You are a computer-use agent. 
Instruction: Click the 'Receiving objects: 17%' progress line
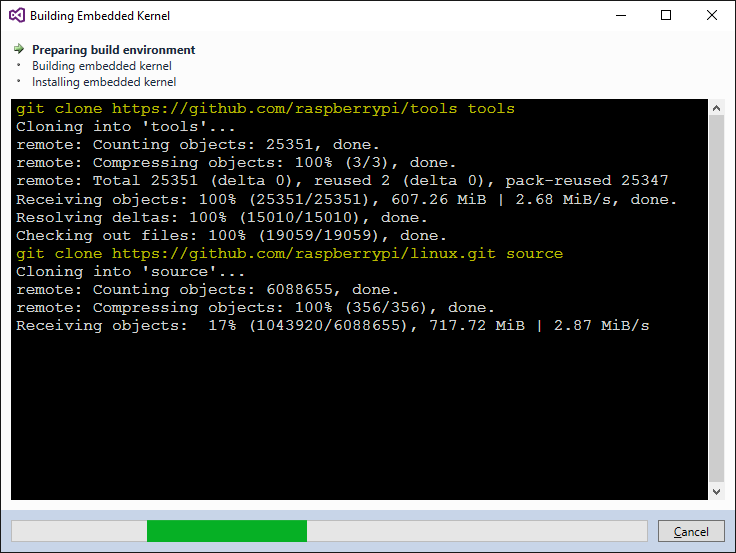332,326
